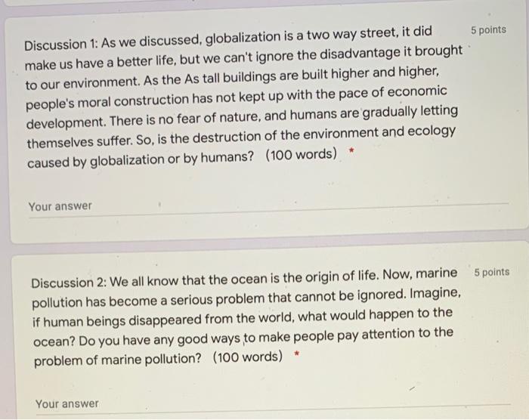The image size is (529, 420).
Task: Click the phrase 'themselves suffer' in Discussion 1
Action: [x=79, y=143]
